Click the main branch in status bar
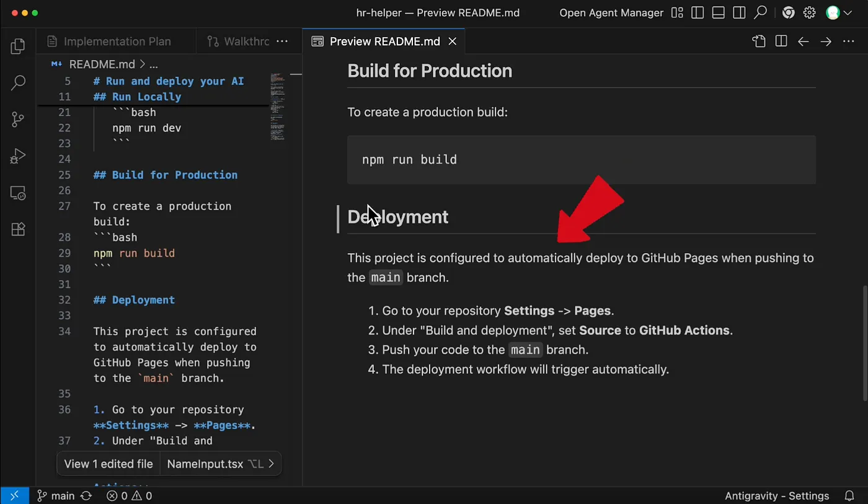The height and width of the screenshot is (504, 868). pyautogui.click(x=56, y=496)
